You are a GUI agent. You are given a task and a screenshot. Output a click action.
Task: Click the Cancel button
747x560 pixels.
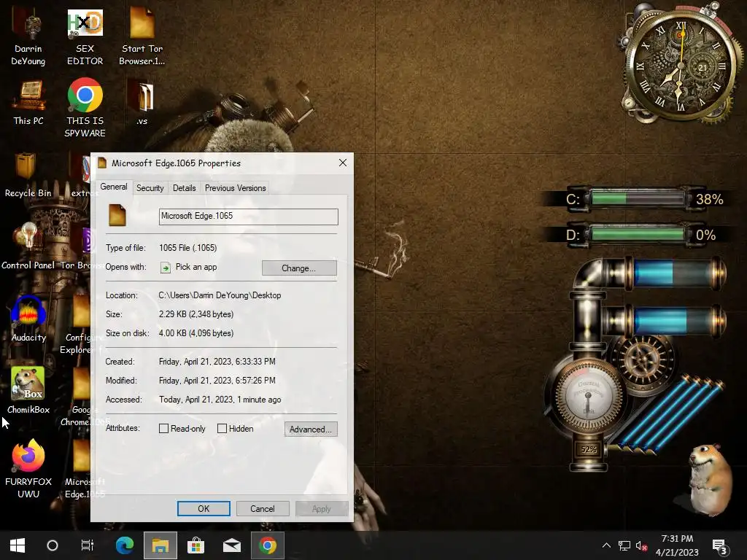pos(263,508)
